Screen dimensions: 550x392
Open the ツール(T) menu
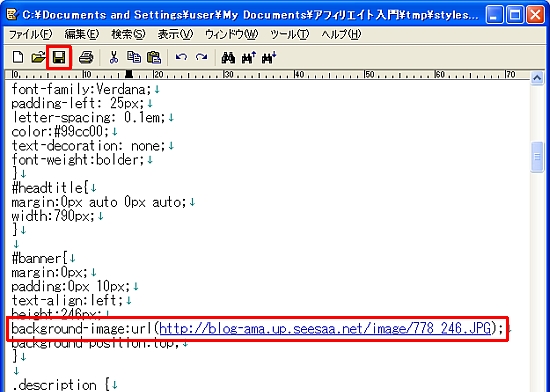coord(290,34)
